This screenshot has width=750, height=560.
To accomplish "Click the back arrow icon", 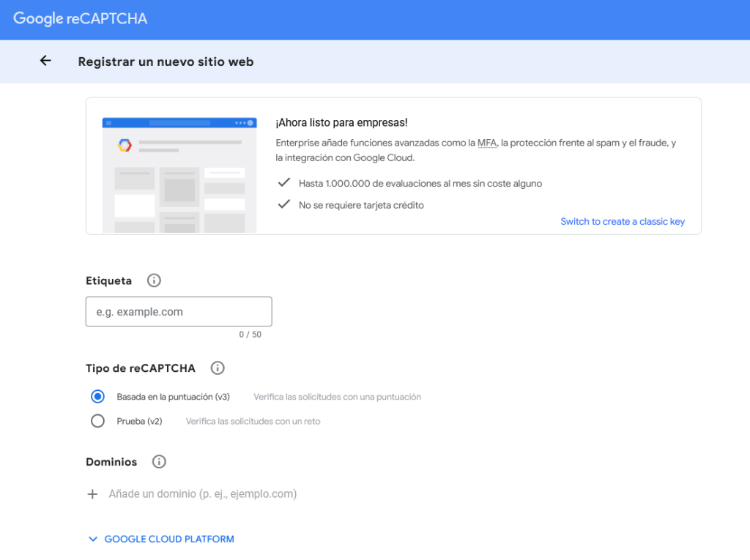I will click(x=45, y=61).
